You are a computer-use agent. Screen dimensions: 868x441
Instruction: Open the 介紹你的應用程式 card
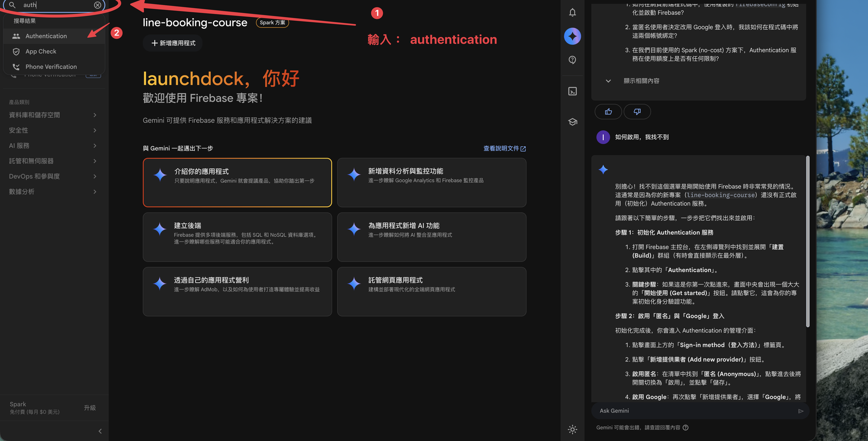click(x=237, y=183)
